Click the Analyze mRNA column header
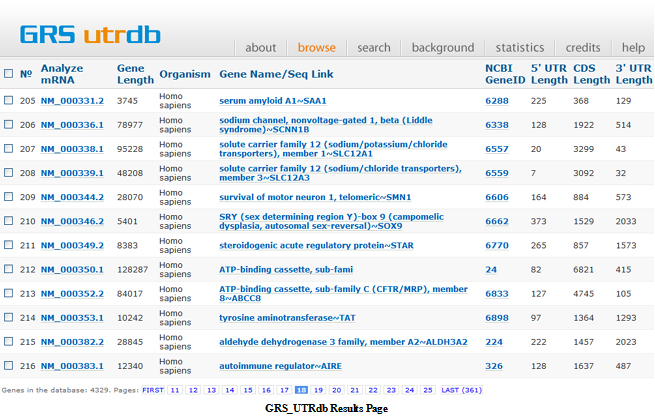Screen dimensions: 655x416 pos(61,73)
